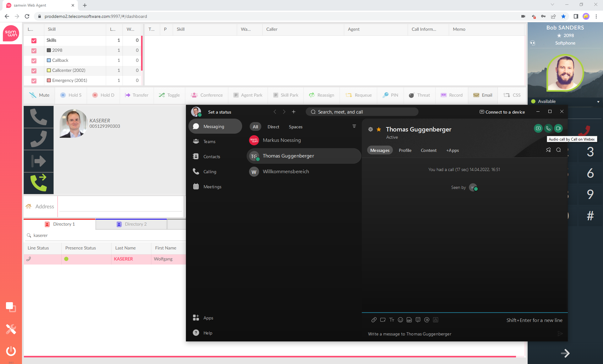Screen dimensions: 603x364
Task: Uncheck the Skills header checkbox
Action: tap(34, 40)
